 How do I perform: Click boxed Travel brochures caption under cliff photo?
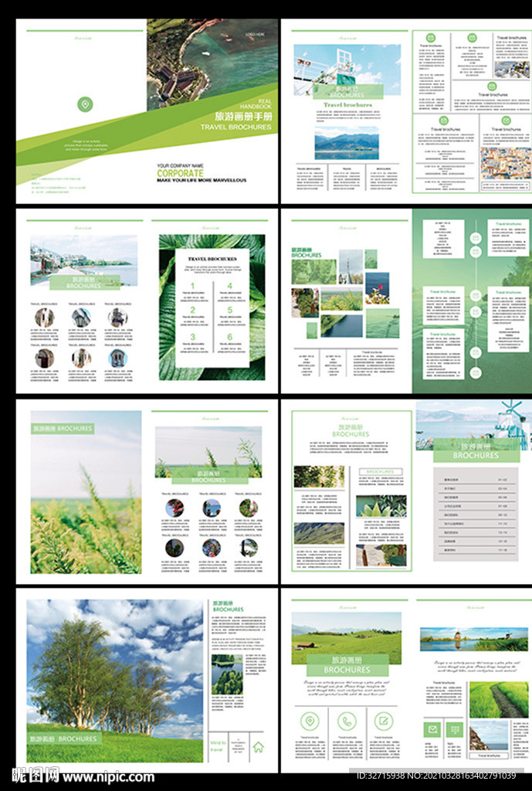tap(489, 755)
